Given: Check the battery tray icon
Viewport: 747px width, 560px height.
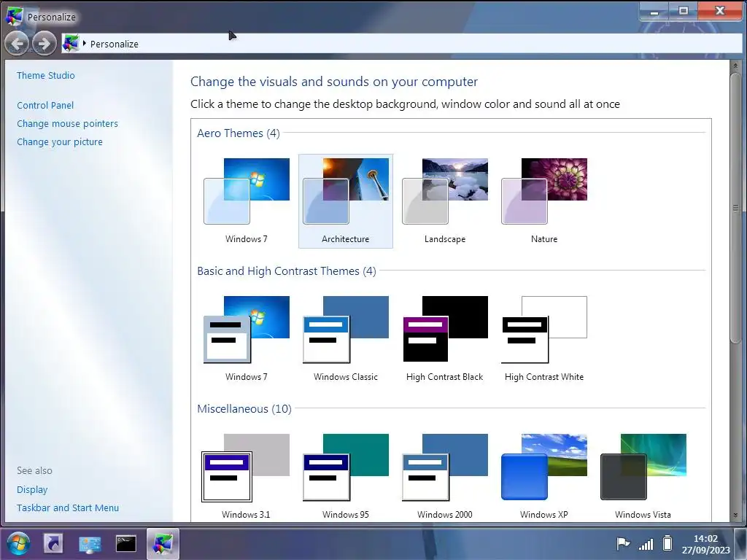Looking at the screenshot, I should click(667, 542).
